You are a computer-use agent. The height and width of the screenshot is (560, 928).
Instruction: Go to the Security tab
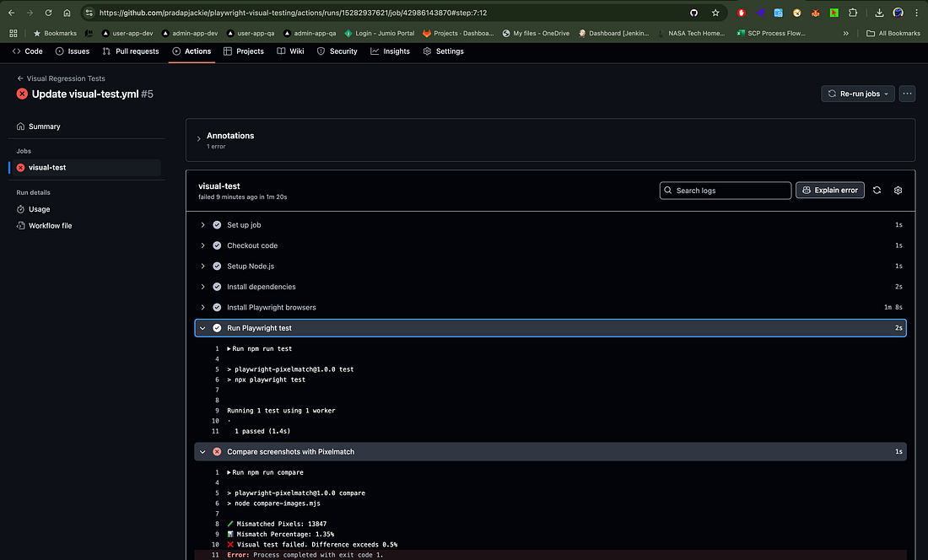(337, 51)
